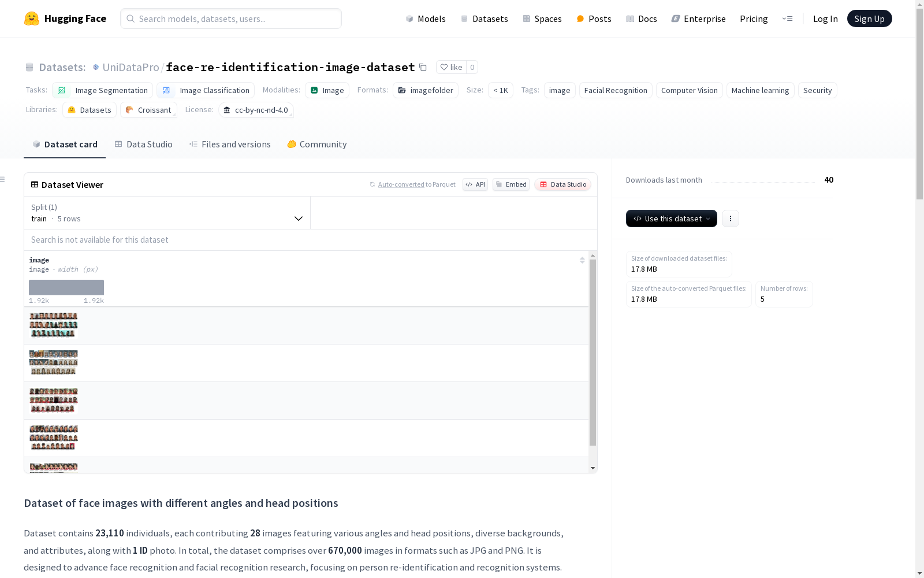The width and height of the screenshot is (924, 578).
Task: Click the viewer scrollbar down arrow
Action: point(593,468)
